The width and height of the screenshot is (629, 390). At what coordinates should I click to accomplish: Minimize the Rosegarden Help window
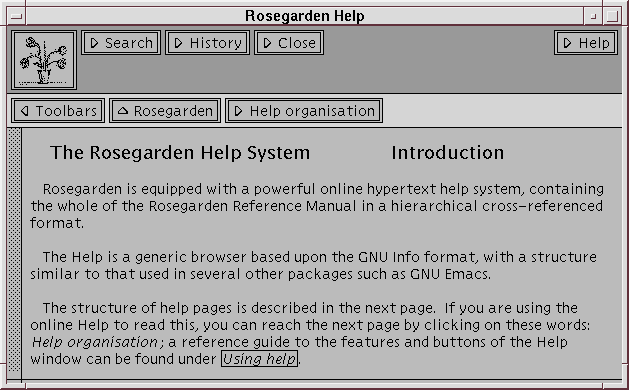tap(593, 16)
